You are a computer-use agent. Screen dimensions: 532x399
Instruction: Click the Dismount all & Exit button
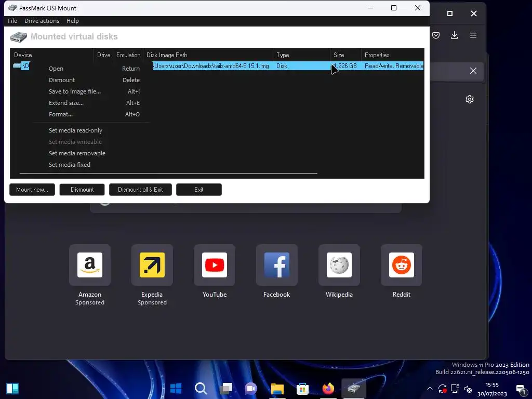click(x=140, y=190)
